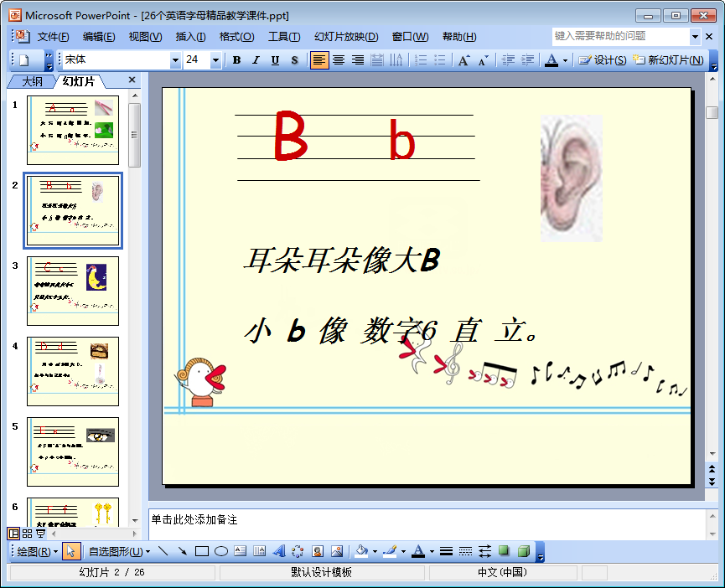Insert WordArt

click(279, 551)
